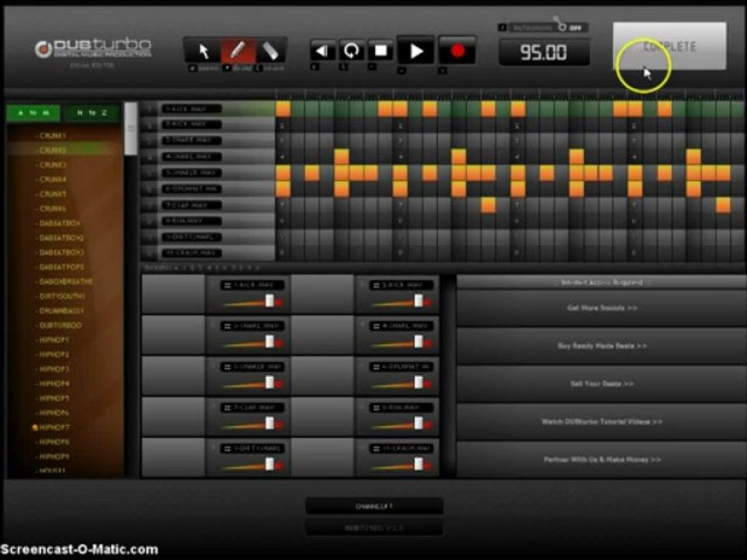The height and width of the screenshot is (560, 747).
Task: Click the 95.00 tempo display
Action: (x=544, y=52)
